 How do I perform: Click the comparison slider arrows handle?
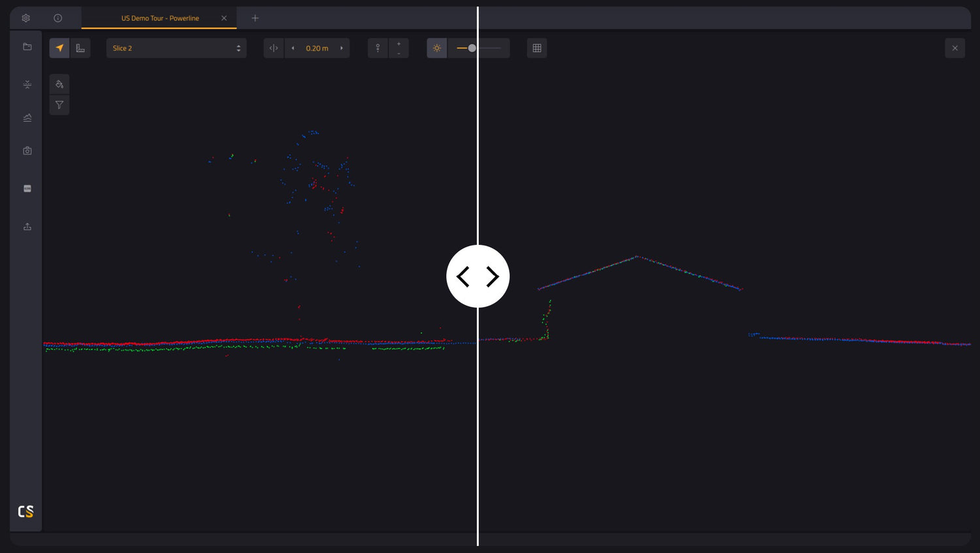(478, 276)
